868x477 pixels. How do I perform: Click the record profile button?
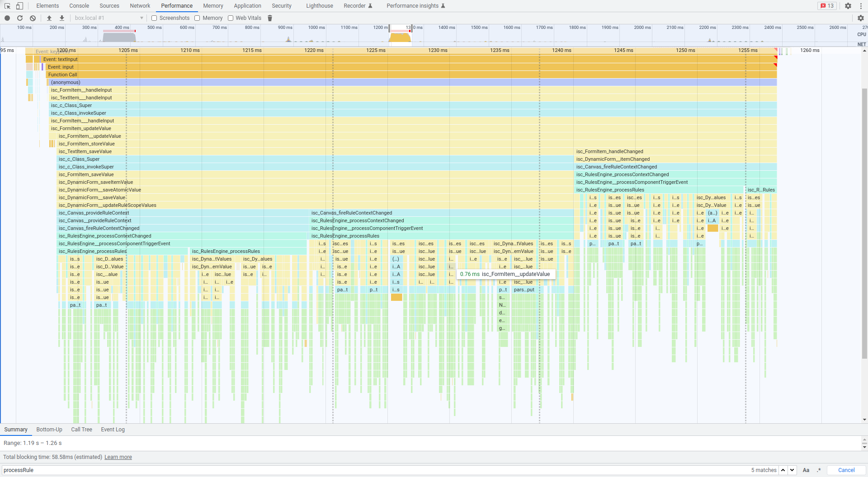(x=7, y=18)
